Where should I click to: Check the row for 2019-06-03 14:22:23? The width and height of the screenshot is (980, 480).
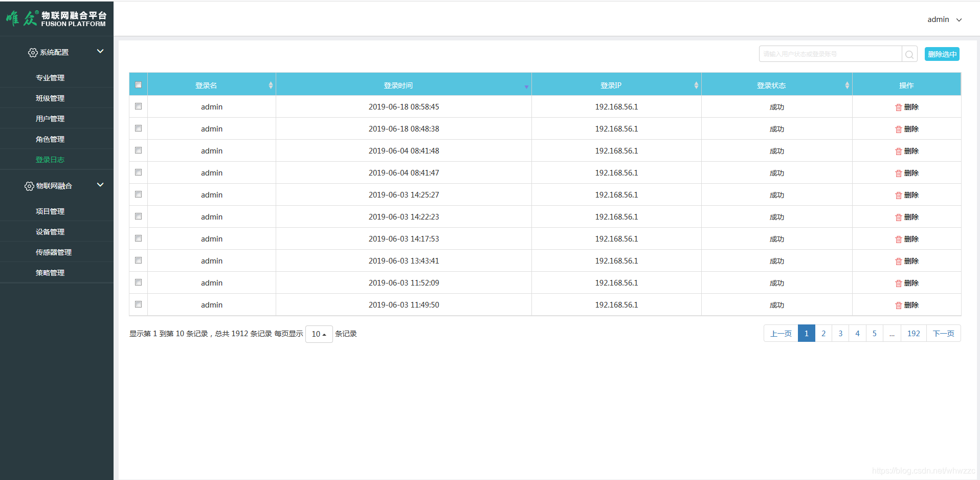pyautogui.click(x=138, y=216)
